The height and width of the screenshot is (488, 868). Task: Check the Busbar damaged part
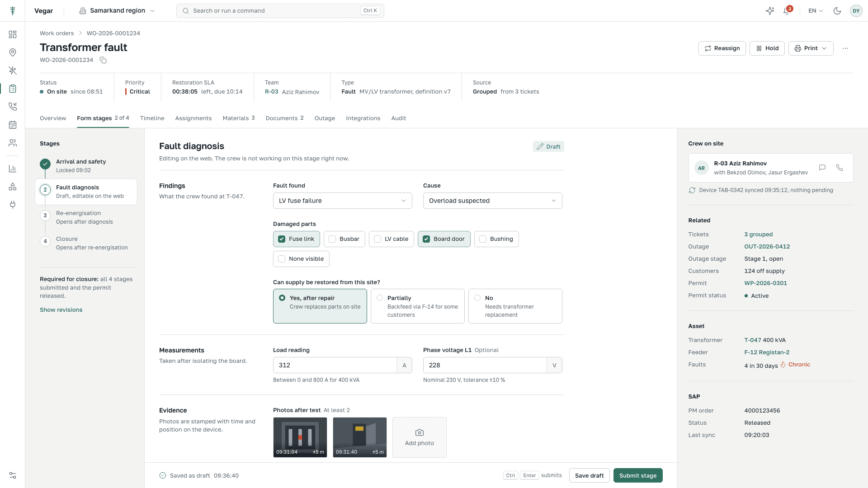point(344,239)
